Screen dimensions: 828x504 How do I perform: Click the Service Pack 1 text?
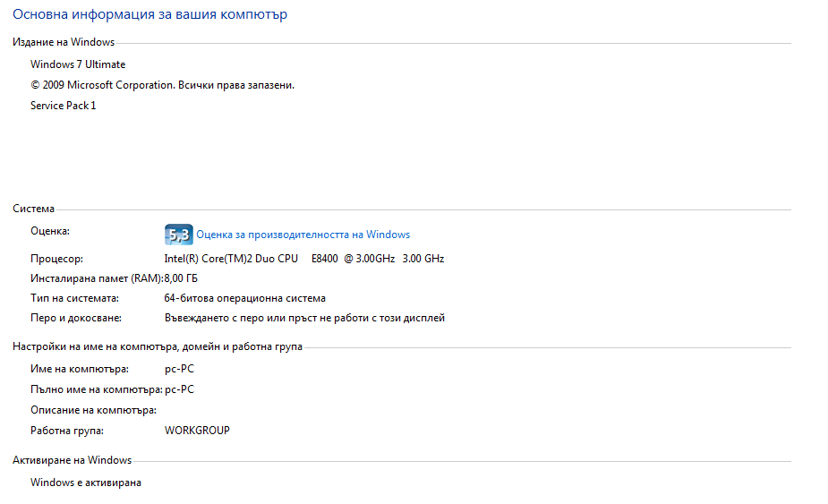64,106
